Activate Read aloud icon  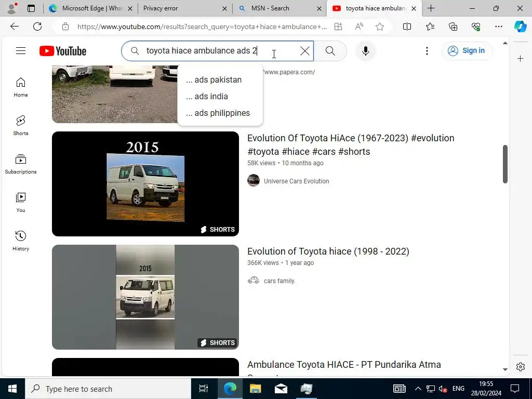pyautogui.click(x=359, y=26)
